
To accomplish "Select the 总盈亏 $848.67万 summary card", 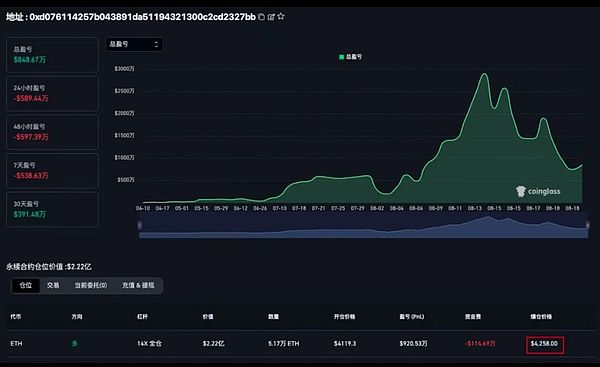I will (52, 55).
